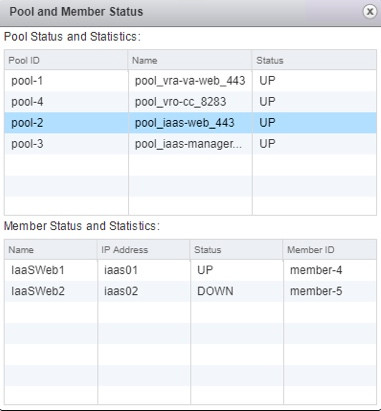Viewport: 381px width, 411px height.
Task: Close the Pool and Member Status dialog
Action: pos(369,12)
